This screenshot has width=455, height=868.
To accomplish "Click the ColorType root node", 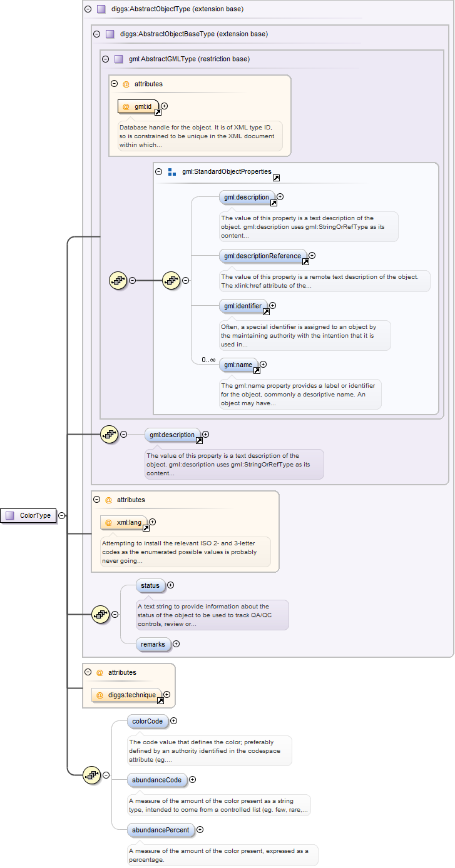I will pyautogui.click(x=28, y=515).
